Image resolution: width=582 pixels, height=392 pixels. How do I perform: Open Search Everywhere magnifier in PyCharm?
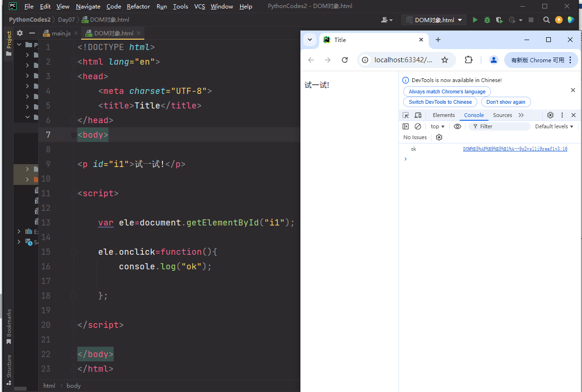tap(546, 20)
